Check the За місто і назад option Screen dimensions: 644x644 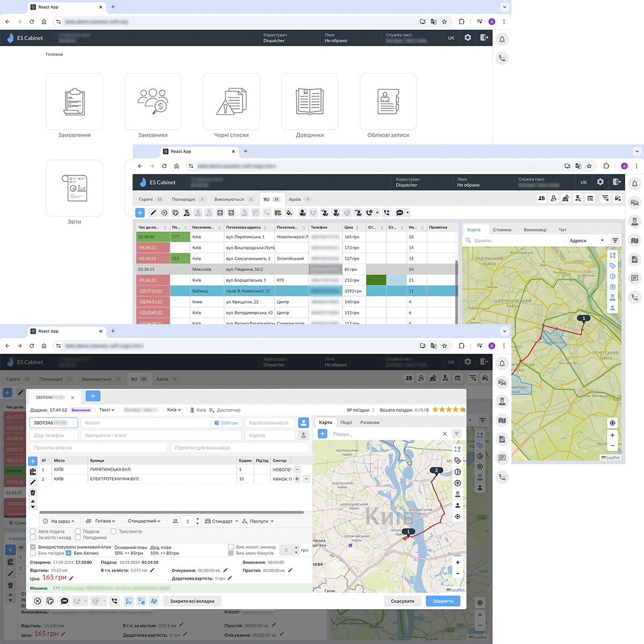(x=33, y=537)
